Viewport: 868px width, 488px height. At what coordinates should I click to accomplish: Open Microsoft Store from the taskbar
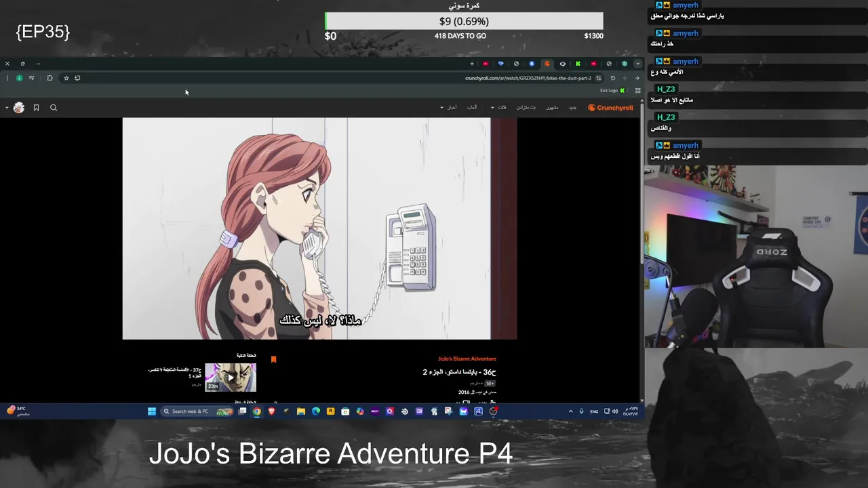(x=344, y=411)
